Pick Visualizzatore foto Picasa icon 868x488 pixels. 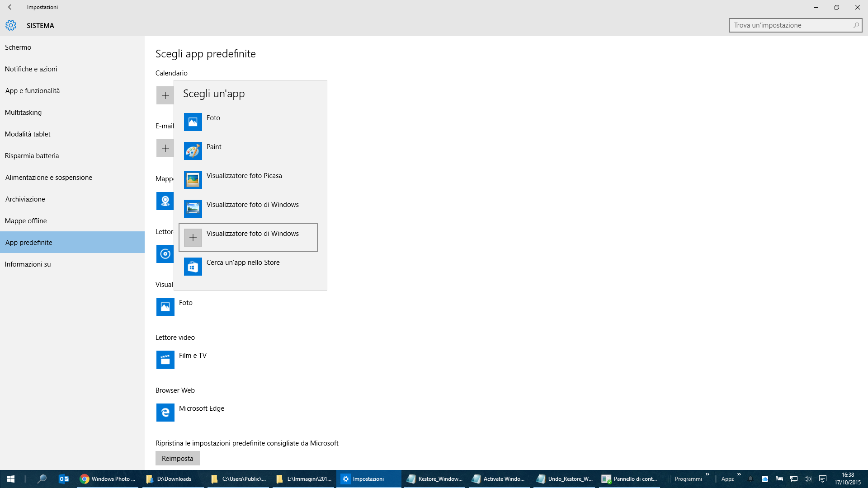[x=193, y=180]
